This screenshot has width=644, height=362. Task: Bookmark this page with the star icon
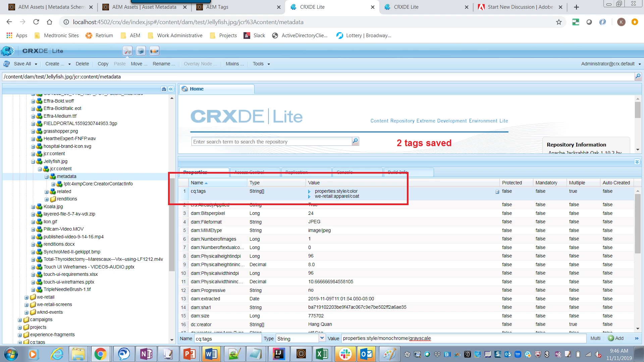559,22
